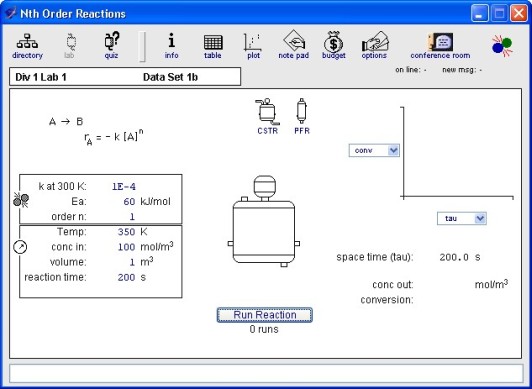Viewport: 532px width, 389px height.
Task: Open the tau x-axis dropdown
Action: tap(461, 218)
